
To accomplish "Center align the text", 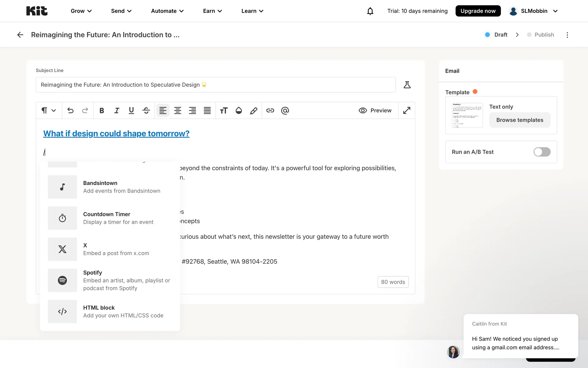I will pyautogui.click(x=178, y=110).
